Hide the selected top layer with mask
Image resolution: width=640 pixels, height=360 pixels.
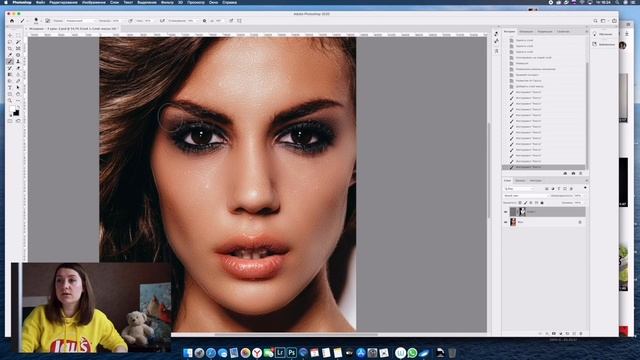click(x=506, y=212)
